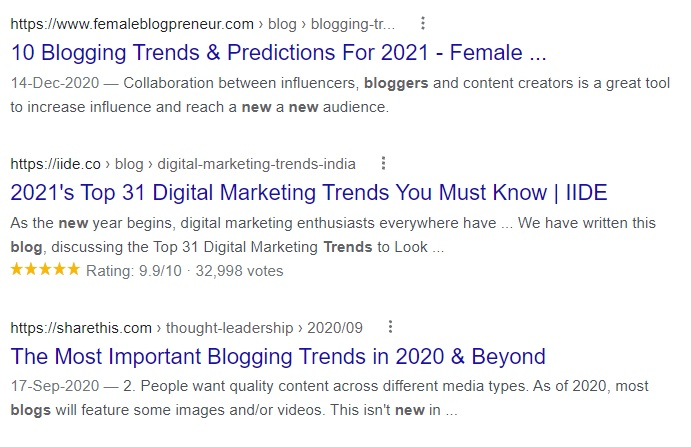Click the 17-Sep-2020 date in the third snippet
This screenshot has width=691, height=447.
[55, 386]
